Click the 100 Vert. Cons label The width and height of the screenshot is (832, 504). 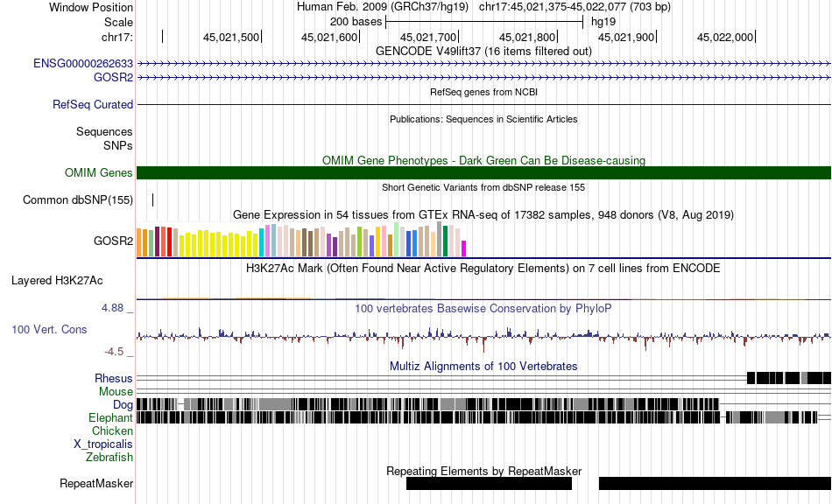point(49,330)
